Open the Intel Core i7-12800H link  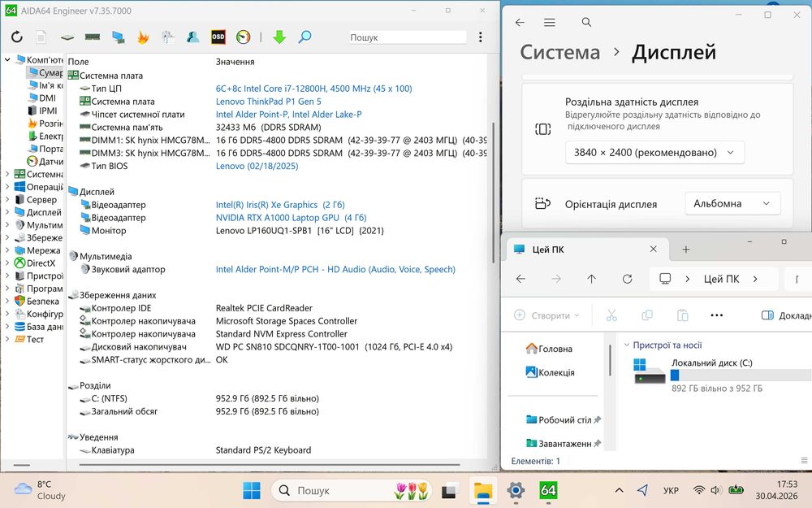313,89
